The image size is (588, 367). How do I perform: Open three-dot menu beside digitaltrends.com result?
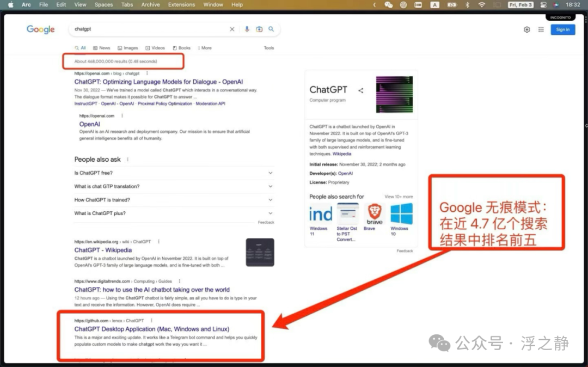click(180, 281)
